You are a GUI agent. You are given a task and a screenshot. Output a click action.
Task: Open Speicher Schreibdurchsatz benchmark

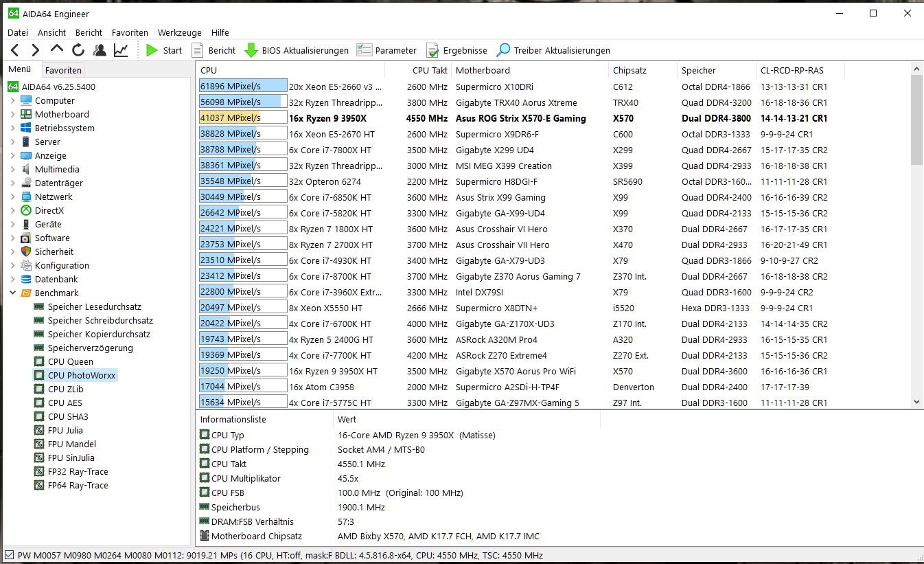click(x=93, y=320)
